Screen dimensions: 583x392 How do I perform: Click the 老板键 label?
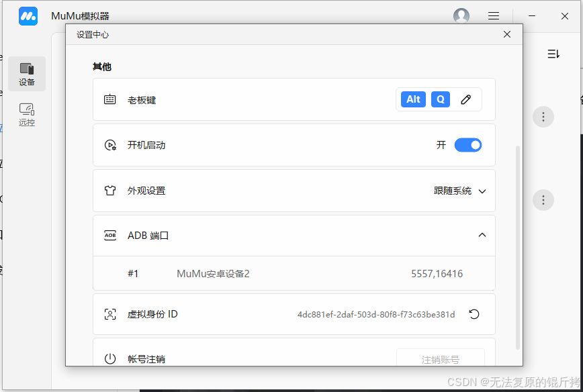point(142,100)
